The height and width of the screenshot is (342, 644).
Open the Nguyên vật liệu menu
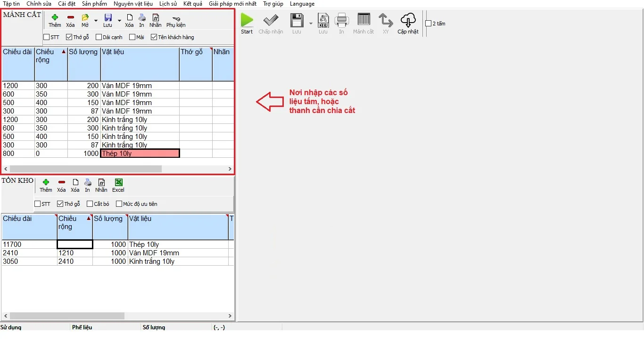[133, 4]
